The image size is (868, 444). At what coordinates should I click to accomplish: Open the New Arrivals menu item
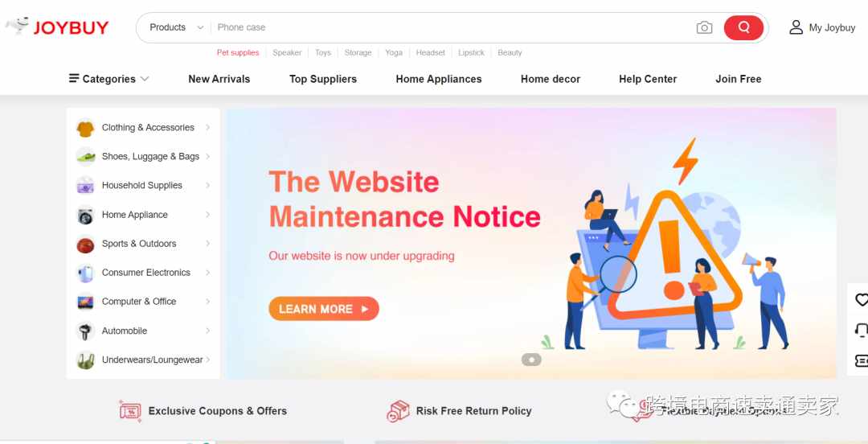(219, 79)
